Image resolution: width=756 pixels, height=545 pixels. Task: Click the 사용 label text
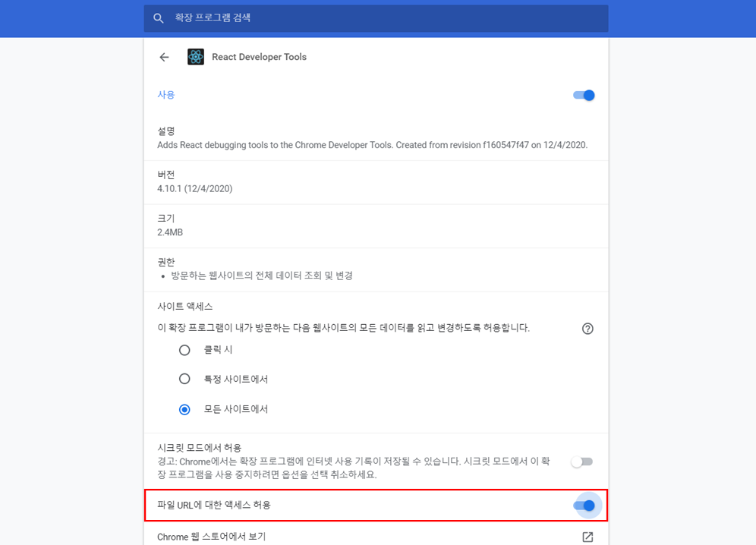click(166, 95)
